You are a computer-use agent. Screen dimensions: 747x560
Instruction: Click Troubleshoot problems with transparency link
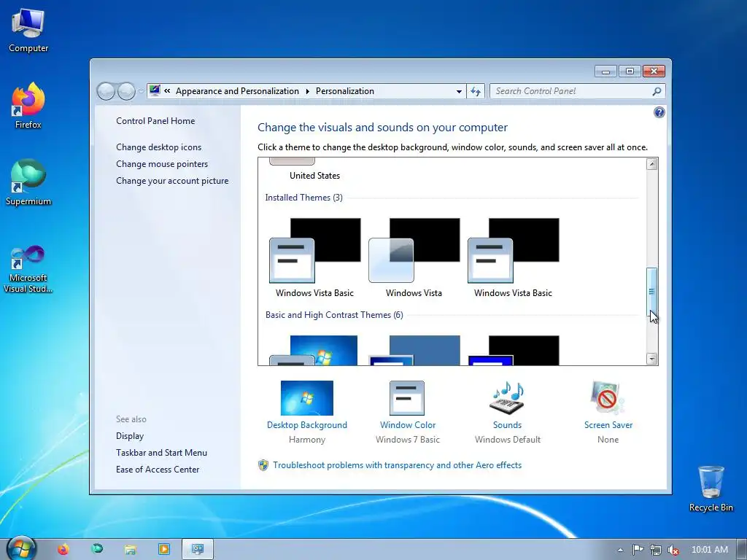click(397, 465)
